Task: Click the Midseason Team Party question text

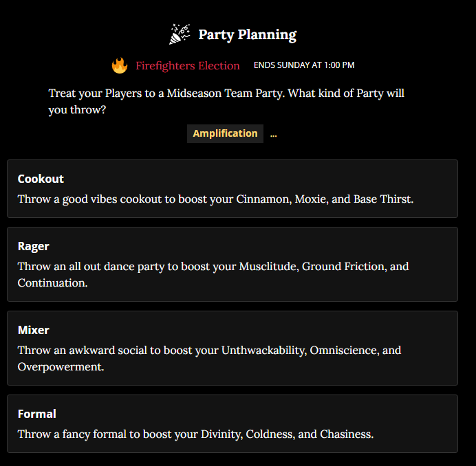Action: (x=226, y=101)
